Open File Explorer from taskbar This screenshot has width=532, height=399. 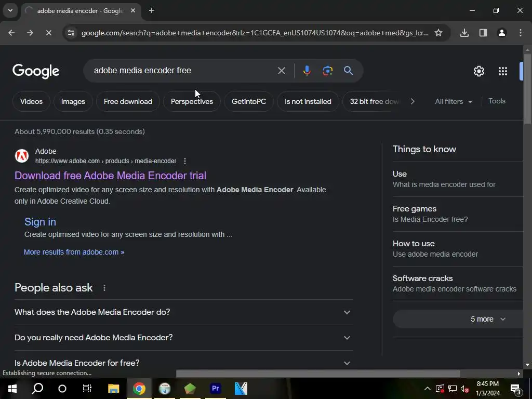coord(113,389)
